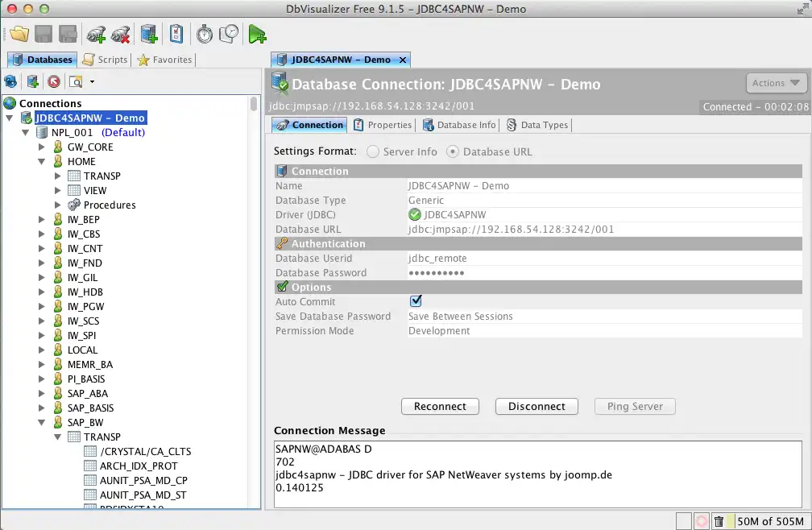Click the /CRYSTAL/CA_CLTS table icon
This screenshot has width=812, height=530.
pos(90,451)
